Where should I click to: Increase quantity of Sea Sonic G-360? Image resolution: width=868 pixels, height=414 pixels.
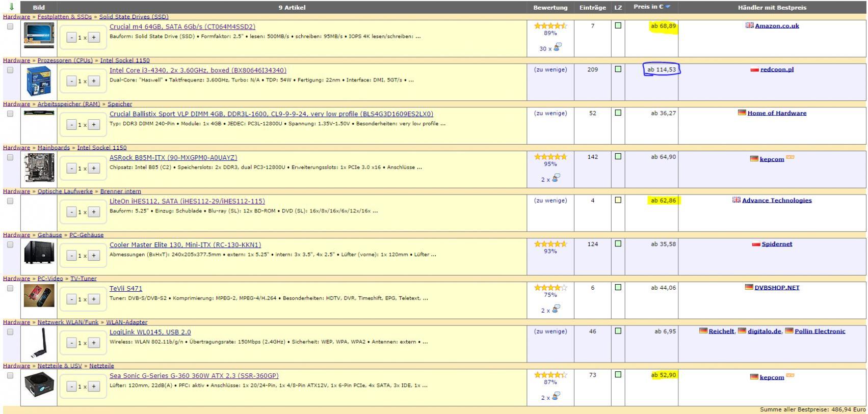click(94, 387)
